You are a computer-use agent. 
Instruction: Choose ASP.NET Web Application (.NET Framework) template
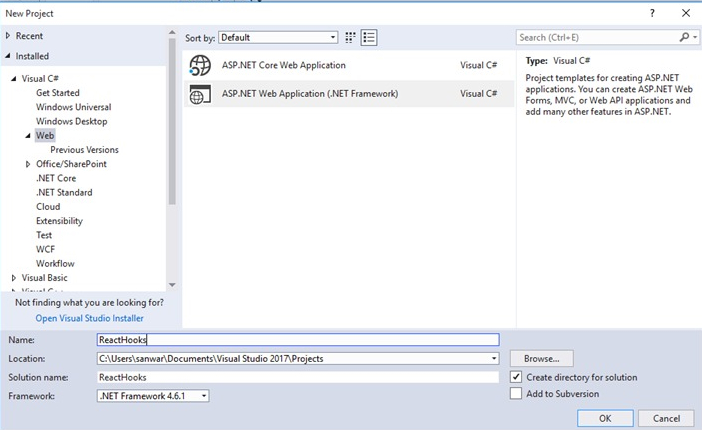click(x=348, y=94)
